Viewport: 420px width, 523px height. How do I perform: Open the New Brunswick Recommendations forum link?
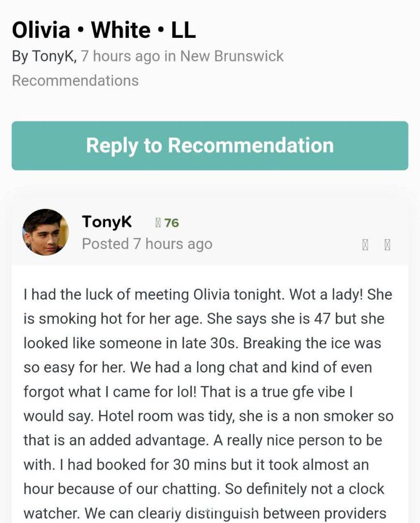[231, 56]
